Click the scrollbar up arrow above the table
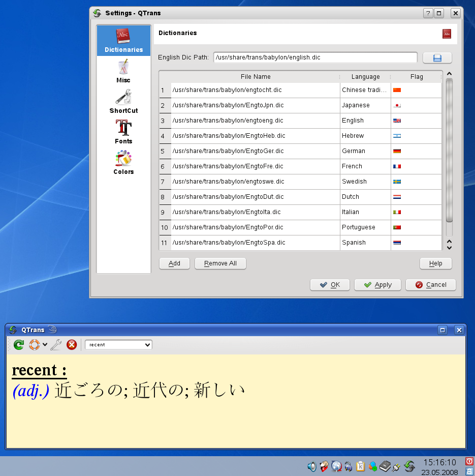The width and height of the screenshot is (475, 476). [x=449, y=74]
